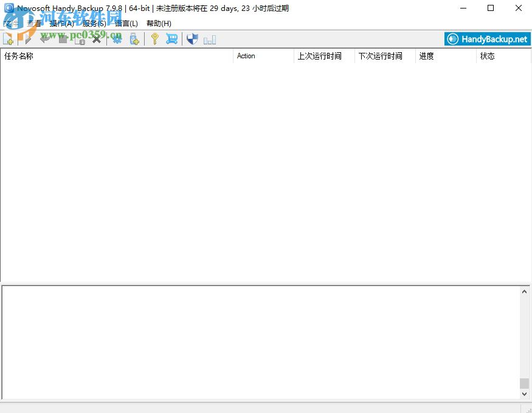The height and width of the screenshot is (413, 532).
Task: Create a new backup task
Action: (x=9, y=38)
